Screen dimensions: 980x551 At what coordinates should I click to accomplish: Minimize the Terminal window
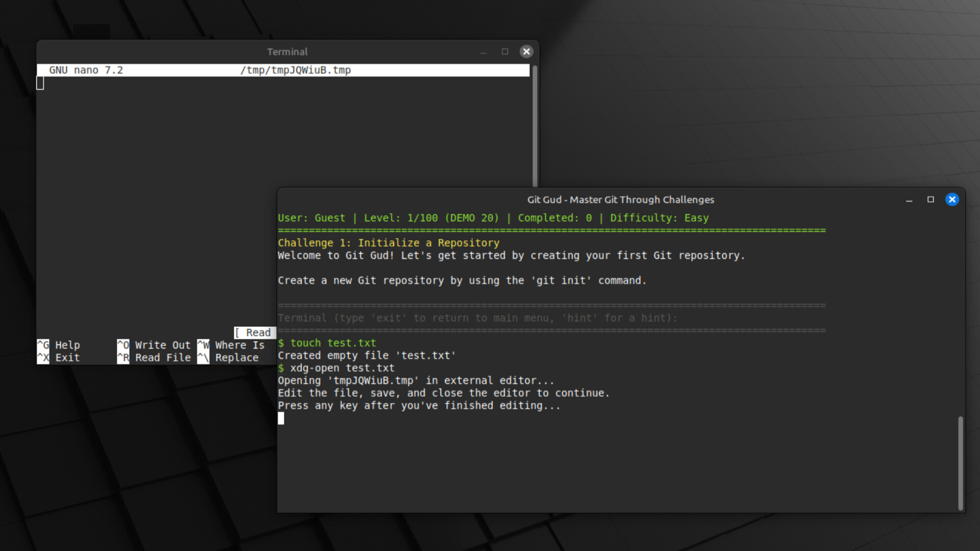click(483, 52)
